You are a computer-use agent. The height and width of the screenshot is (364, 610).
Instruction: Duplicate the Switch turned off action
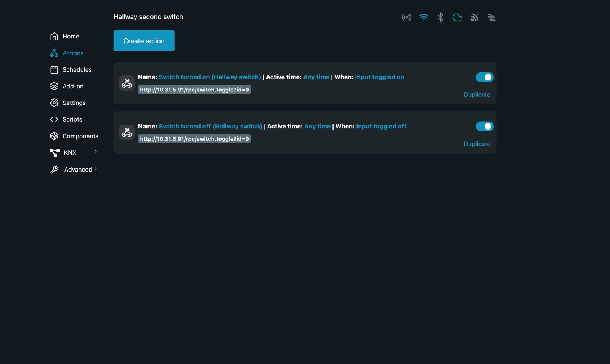click(477, 144)
